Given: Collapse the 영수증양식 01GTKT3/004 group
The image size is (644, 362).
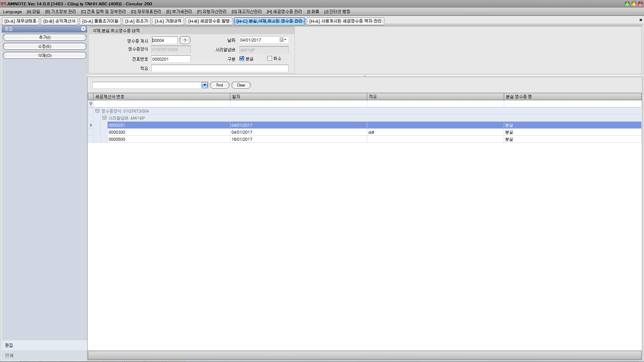Looking at the screenshot, I should coord(97,111).
